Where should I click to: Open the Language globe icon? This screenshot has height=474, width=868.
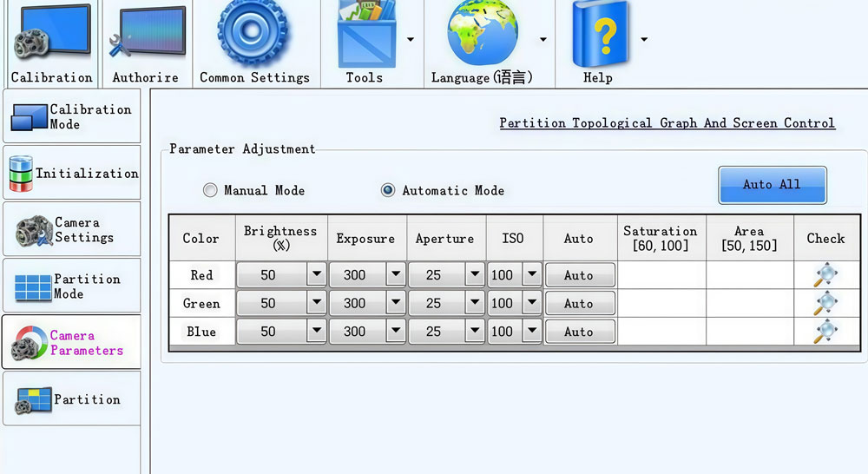click(x=482, y=33)
